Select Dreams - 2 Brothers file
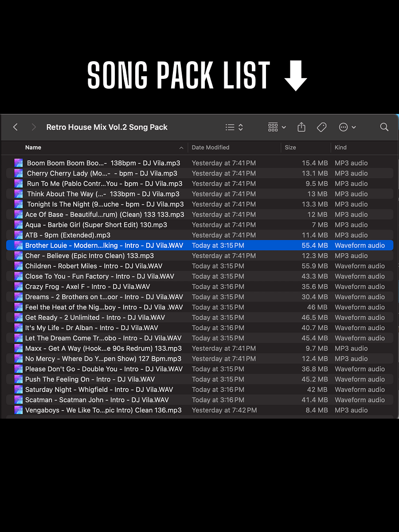This screenshot has width=399, height=532. [199, 297]
